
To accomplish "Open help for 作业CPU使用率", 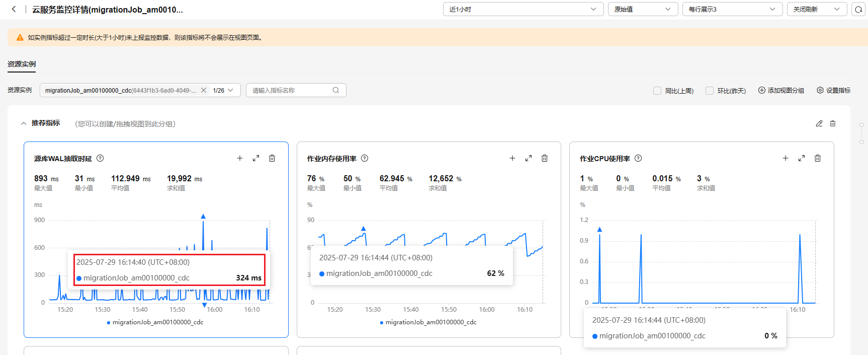I will [638, 158].
